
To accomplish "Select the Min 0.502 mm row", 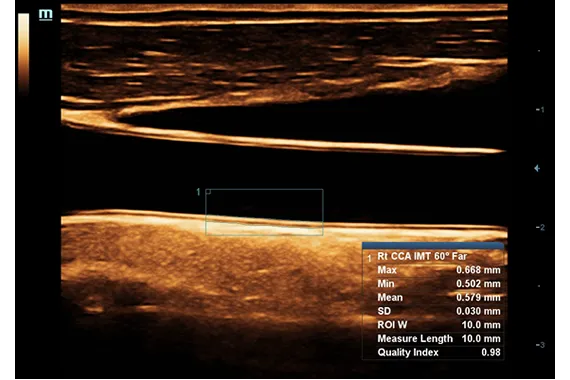I will pyautogui.click(x=439, y=284).
